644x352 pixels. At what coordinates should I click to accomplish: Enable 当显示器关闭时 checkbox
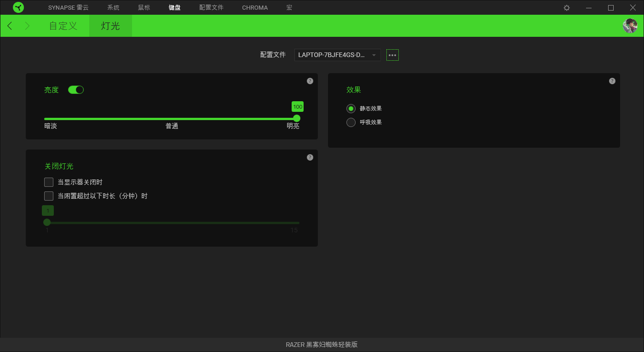point(49,182)
